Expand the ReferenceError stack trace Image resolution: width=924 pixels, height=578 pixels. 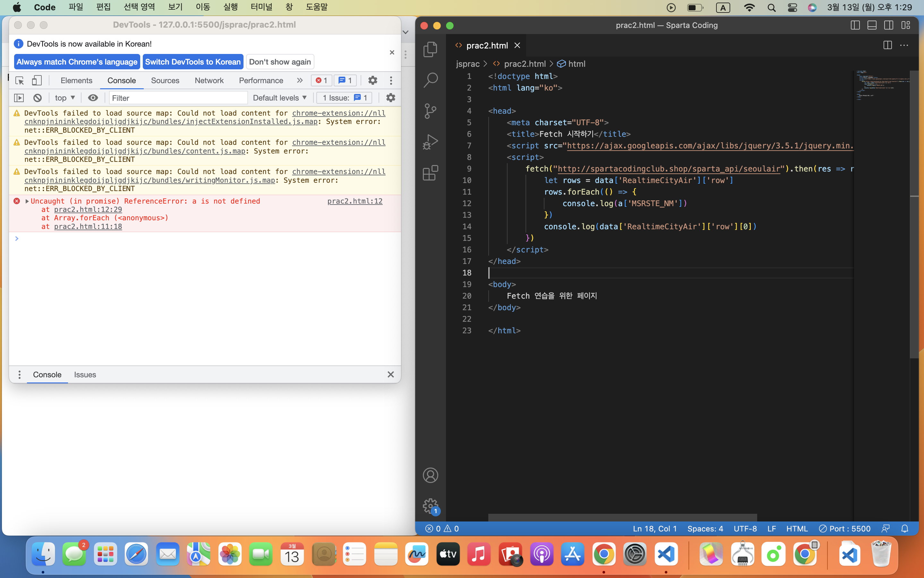pos(27,201)
